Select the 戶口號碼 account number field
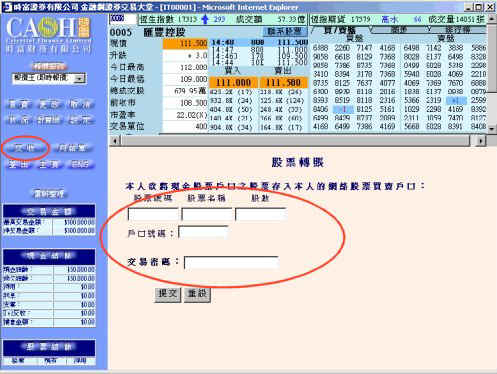The width and height of the screenshot is (497, 374). (x=203, y=232)
